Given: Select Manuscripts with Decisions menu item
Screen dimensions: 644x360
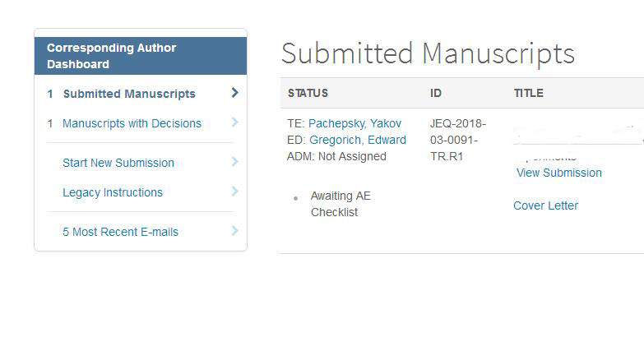Looking at the screenshot, I should 132,123.
